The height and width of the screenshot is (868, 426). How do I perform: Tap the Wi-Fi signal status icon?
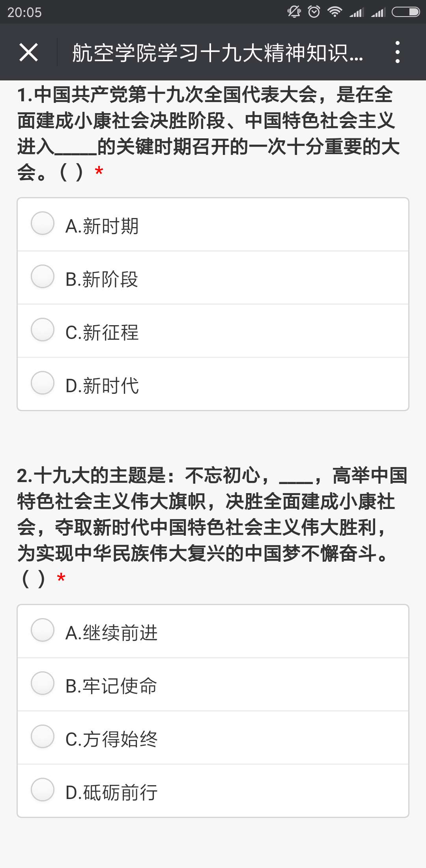click(334, 12)
